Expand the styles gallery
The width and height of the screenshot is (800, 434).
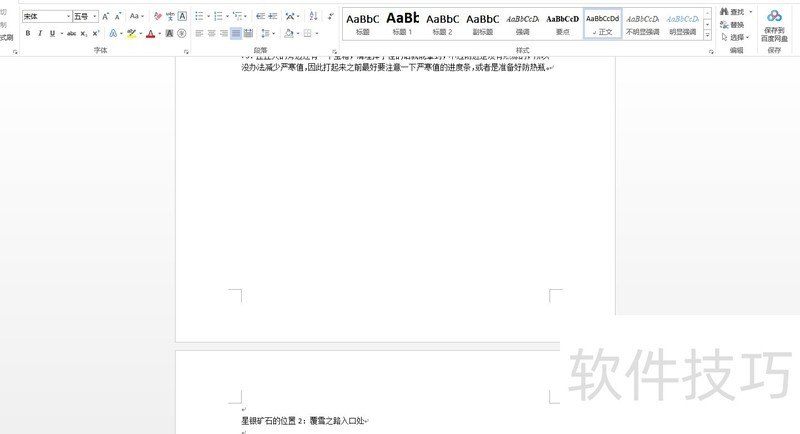pos(708,35)
